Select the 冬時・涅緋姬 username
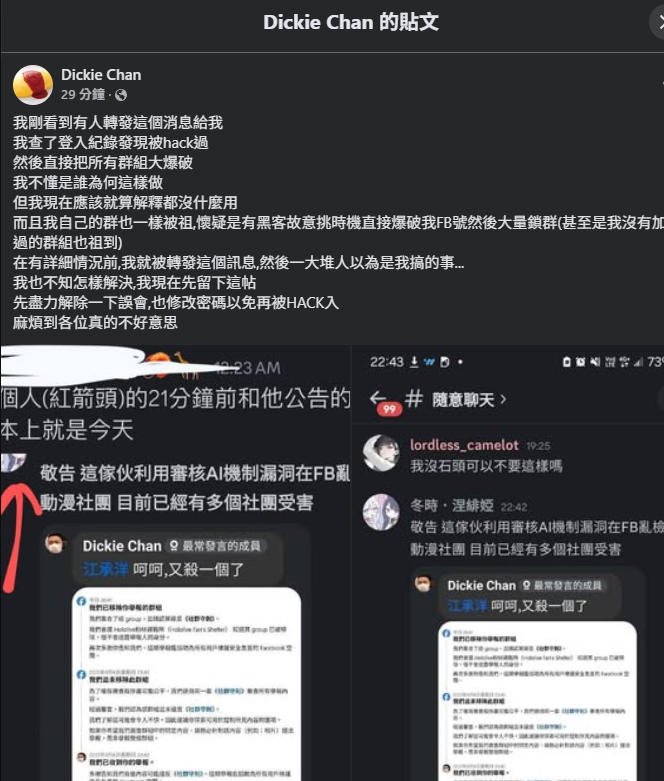Image resolution: width=664 pixels, height=781 pixels. pos(452,506)
